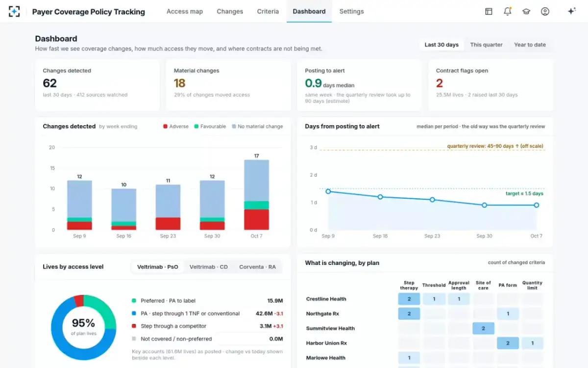Click Harbor Union Rx PA form cell
Screen dimensions: 588x368
[x=508, y=343]
